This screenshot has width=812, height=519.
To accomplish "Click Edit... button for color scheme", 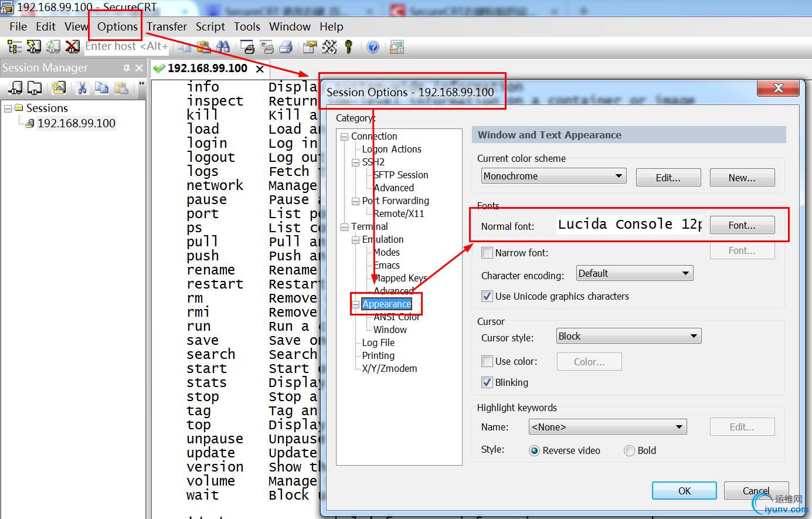I will (x=668, y=178).
